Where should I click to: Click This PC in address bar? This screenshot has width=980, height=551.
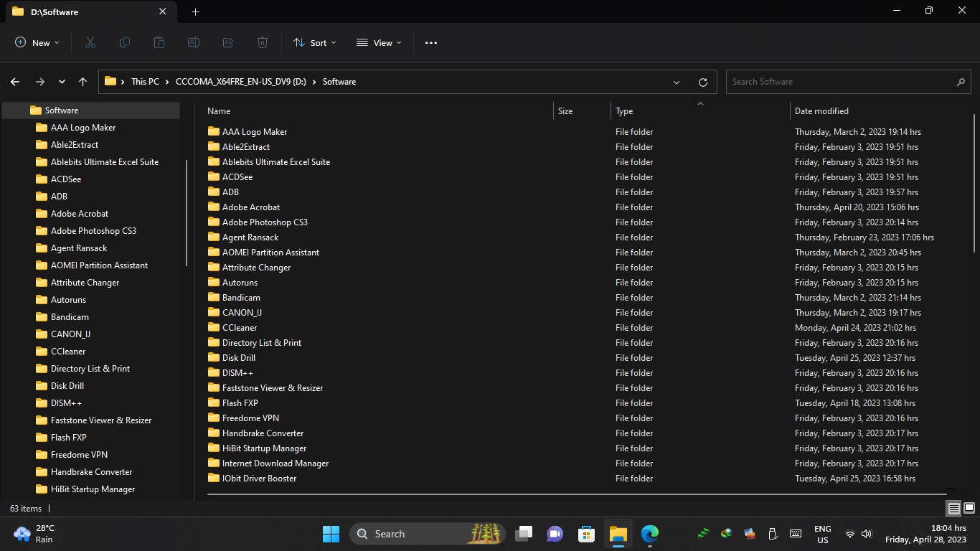click(145, 82)
